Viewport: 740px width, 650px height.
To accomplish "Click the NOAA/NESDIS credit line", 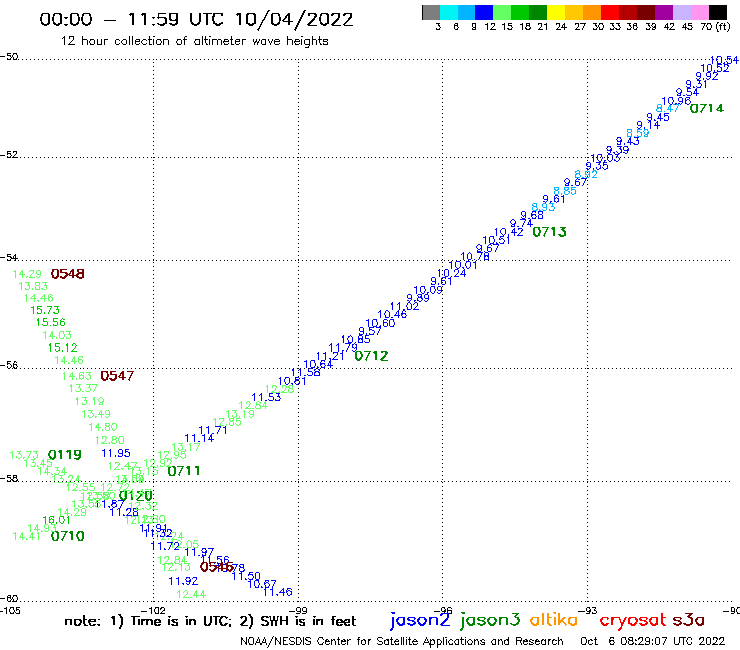I will coord(402,641).
